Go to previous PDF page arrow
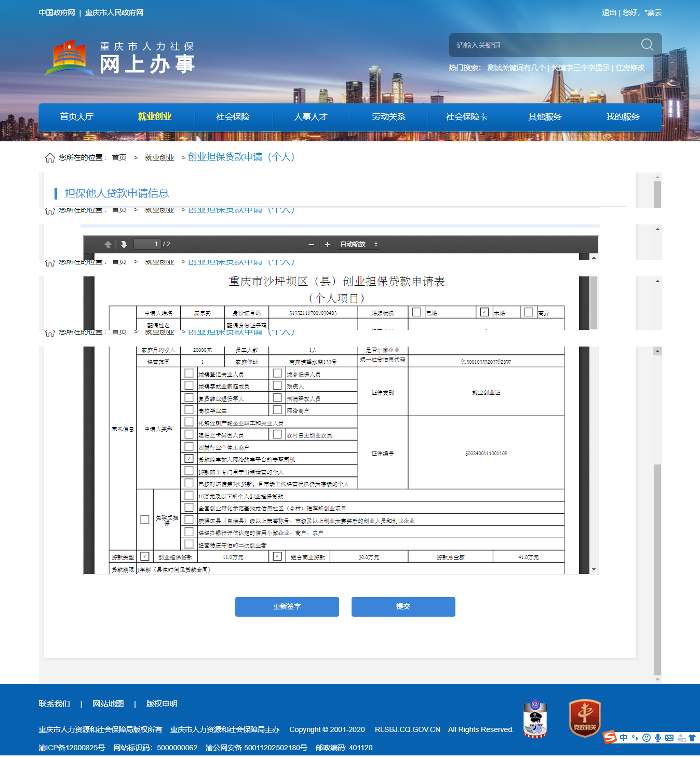Viewport: 700px width, 758px height. pos(108,244)
